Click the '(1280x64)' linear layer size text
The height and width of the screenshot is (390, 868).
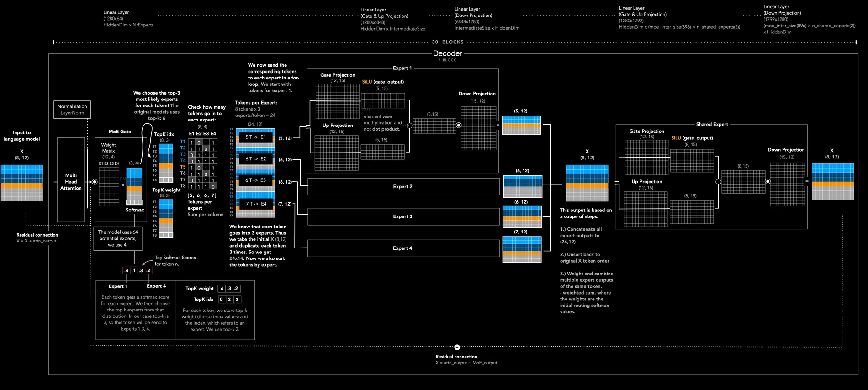point(113,19)
